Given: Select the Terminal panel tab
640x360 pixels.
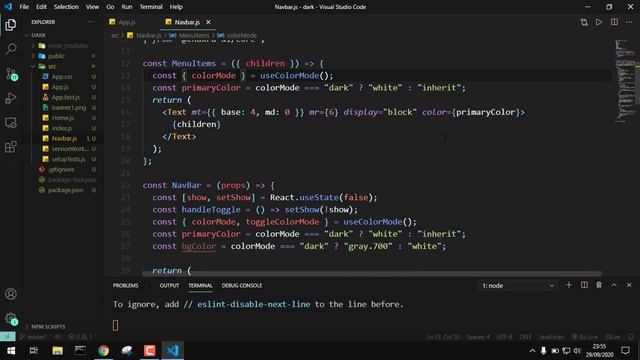Looking at the screenshot, I should pyautogui.click(x=200, y=285).
